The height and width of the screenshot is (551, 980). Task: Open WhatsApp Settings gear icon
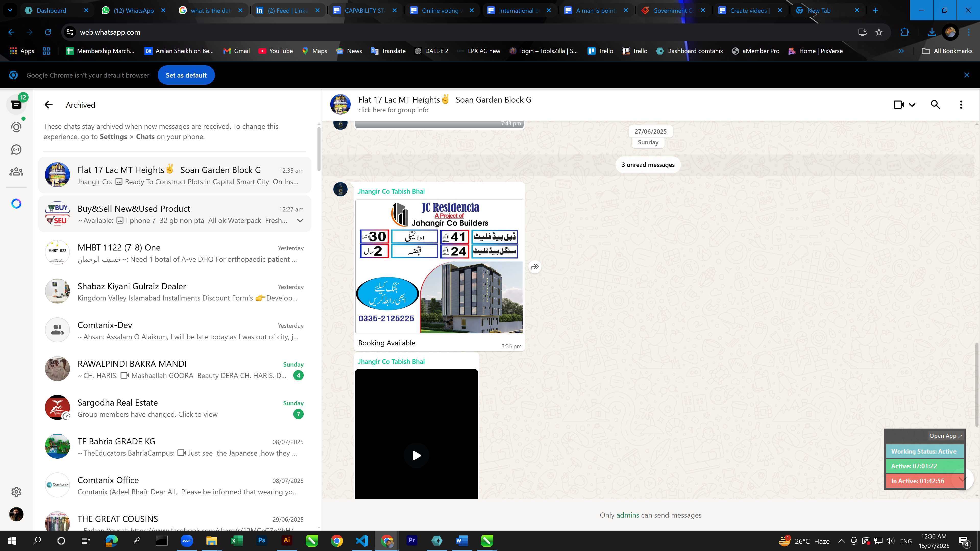16,492
